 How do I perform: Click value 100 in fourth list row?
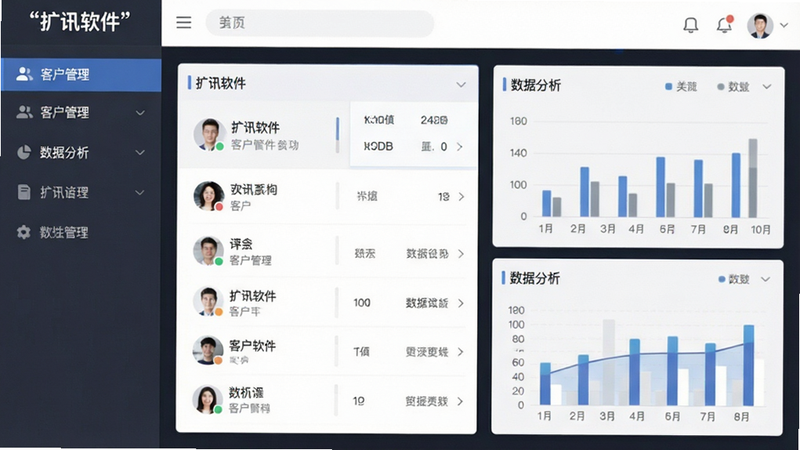pyautogui.click(x=362, y=303)
